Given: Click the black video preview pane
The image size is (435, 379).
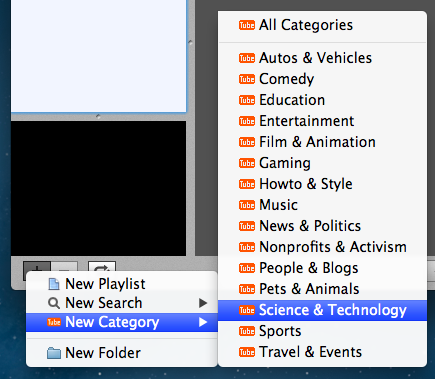Looking at the screenshot, I should (x=99, y=188).
